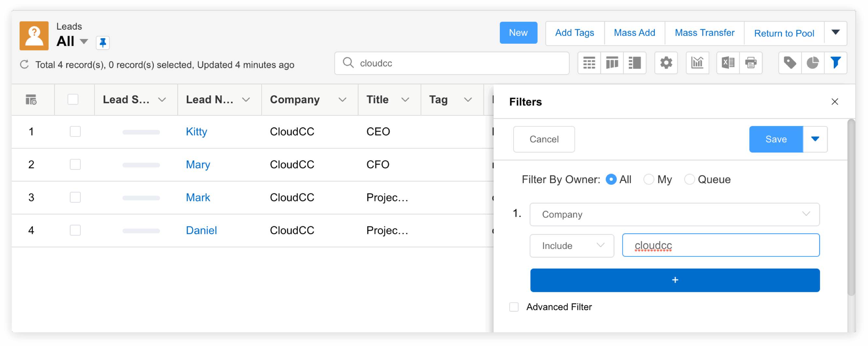Show charts with the graph icon
The width and height of the screenshot is (868, 346).
coord(697,63)
